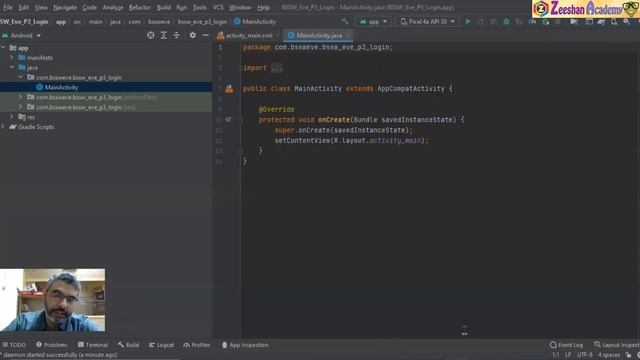Click the presenter's webcam video thumbnail
Viewport: 640px width, 360px height.
pos(52,300)
